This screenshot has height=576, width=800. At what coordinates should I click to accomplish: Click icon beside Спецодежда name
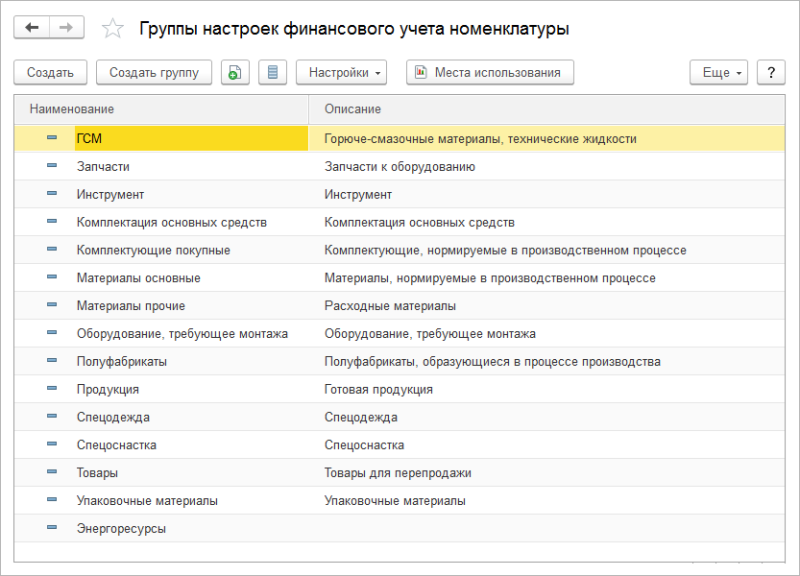[x=52, y=416]
